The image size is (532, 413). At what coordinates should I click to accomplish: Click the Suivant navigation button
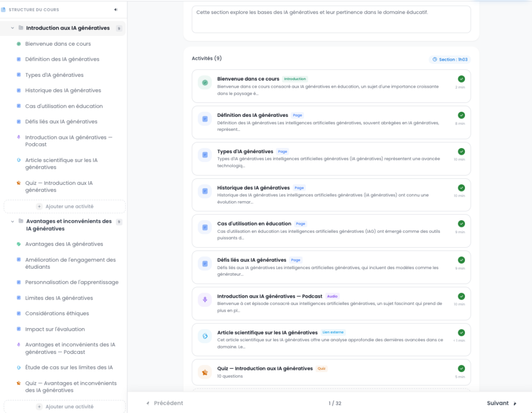coord(501,403)
